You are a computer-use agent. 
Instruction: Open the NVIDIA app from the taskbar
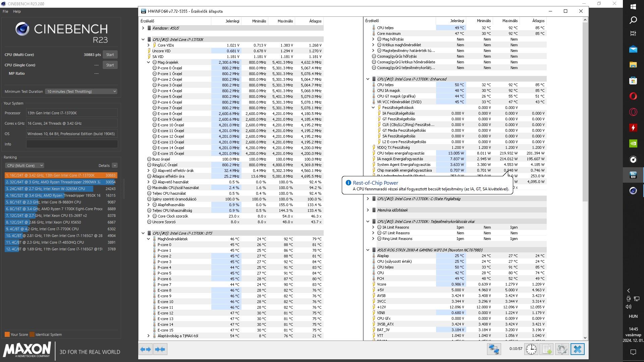coord(633,143)
